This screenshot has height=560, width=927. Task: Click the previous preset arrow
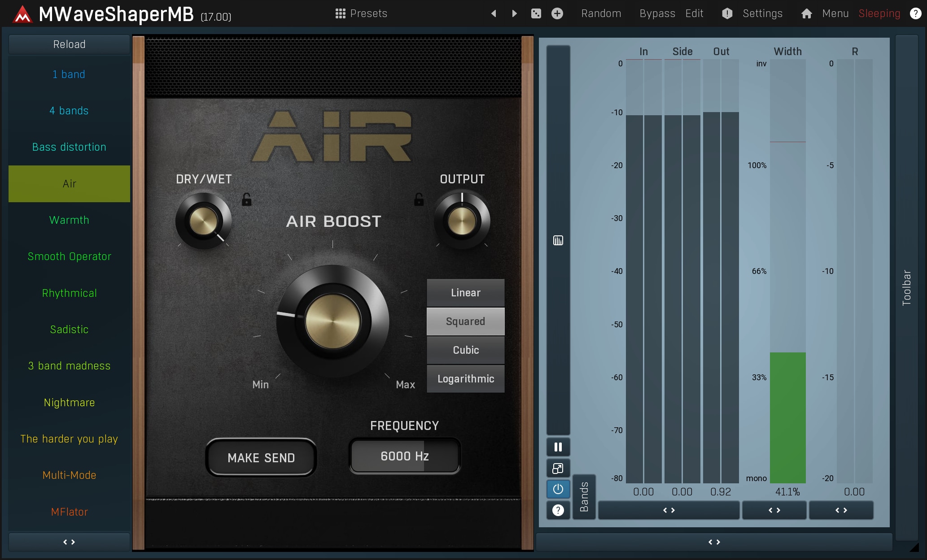coord(494,13)
